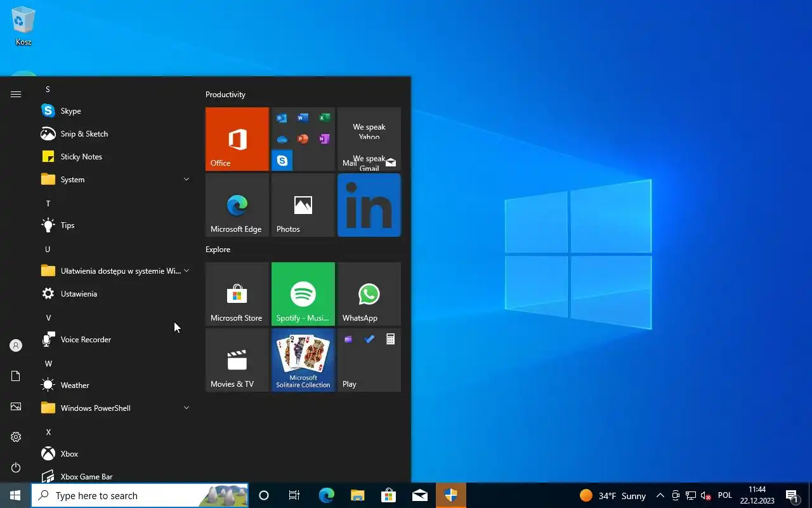Open the user account menu
Screen dimensions: 812x508
(x=16, y=345)
